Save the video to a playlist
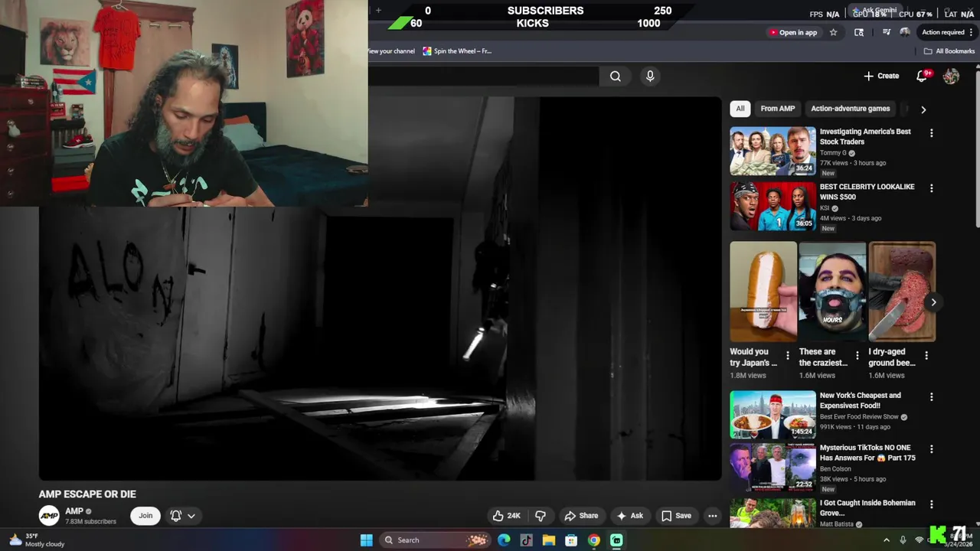Viewport: 980px width, 551px height. coord(676,516)
